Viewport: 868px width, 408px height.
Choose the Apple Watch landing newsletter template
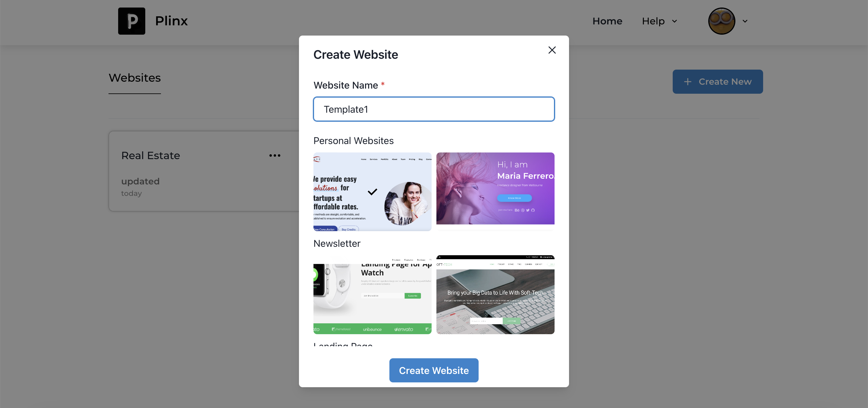(x=372, y=295)
